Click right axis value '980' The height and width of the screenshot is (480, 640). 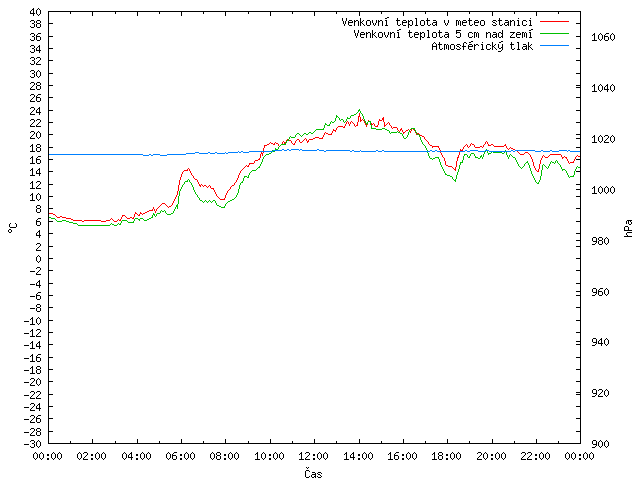coord(600,241)
